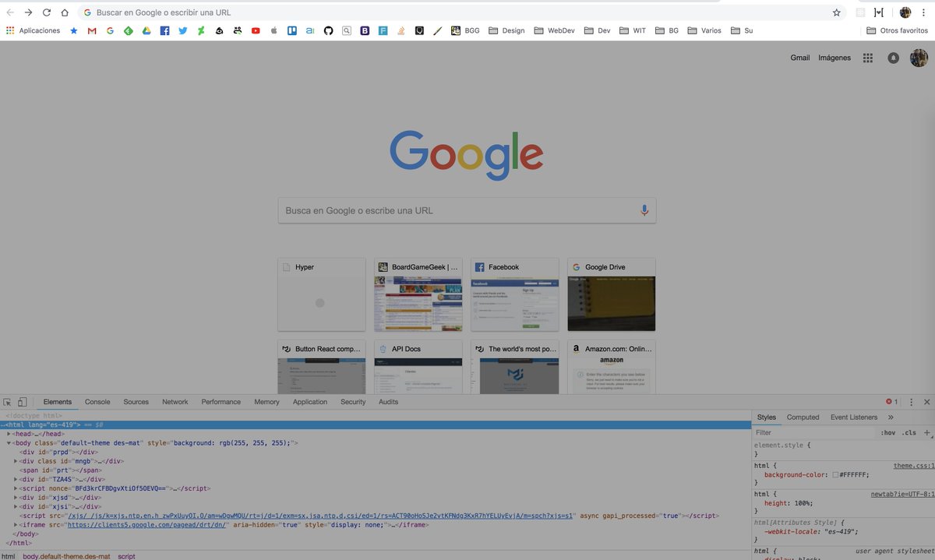Open the GitHub bookmark icon
Screen dimensions: 935x560
tap(328, 31)
